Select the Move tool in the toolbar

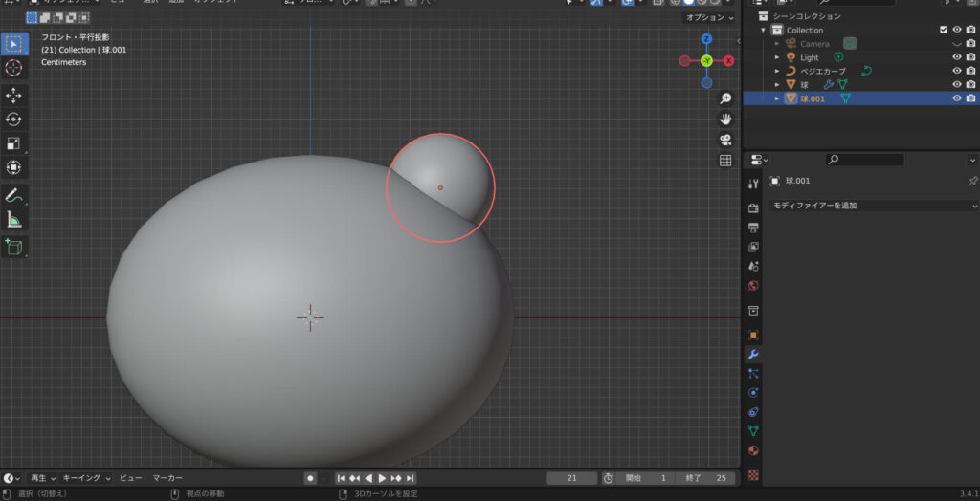tap(14, 96)
